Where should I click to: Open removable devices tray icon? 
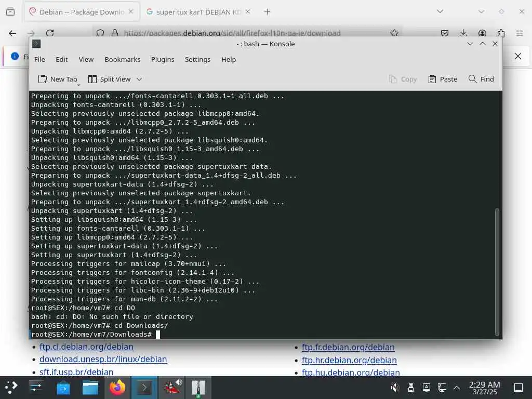(x=410, y=388)
